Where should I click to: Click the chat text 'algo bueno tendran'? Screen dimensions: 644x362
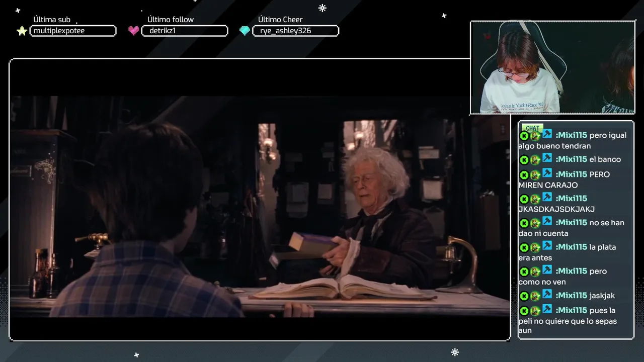pos(554,146)
